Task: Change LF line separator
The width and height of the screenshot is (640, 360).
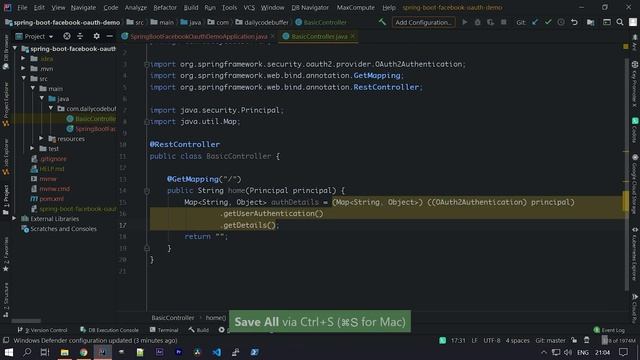Action: coord(474,340)
